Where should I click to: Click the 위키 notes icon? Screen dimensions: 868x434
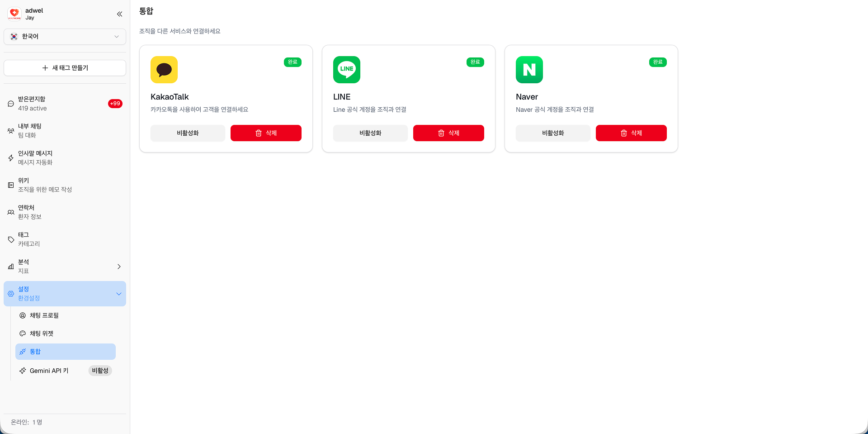tap(10, 185)
